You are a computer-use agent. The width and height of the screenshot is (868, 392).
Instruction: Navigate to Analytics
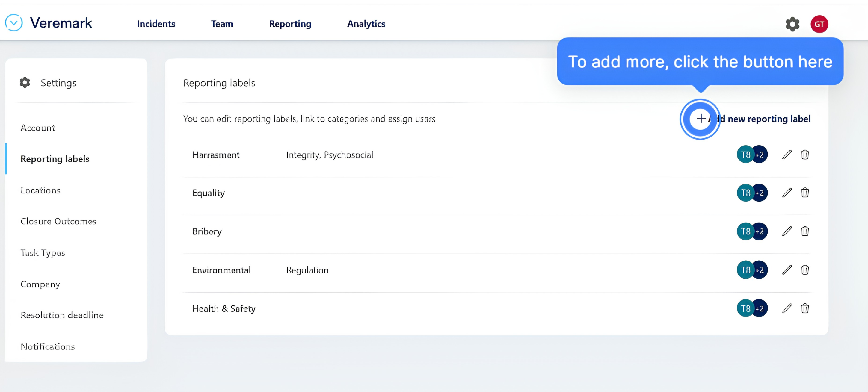366,24
